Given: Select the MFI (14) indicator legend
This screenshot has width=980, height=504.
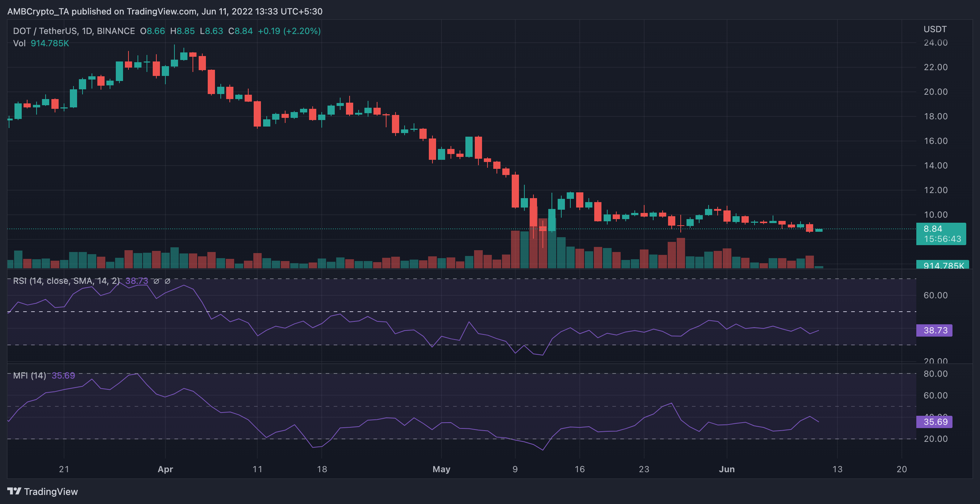Looking at the screenshot, I should point(29,375).
